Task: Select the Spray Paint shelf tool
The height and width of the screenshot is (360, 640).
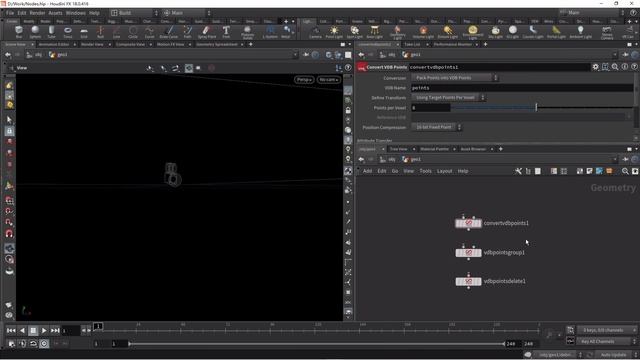Action: click(207, 32)
